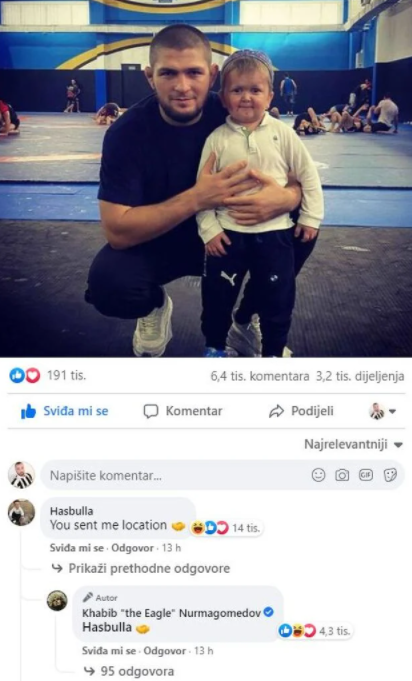Expand the 95 odgovora replies thread
The width and height of the screenshot is (412, 681).
(x=137, y=671)
